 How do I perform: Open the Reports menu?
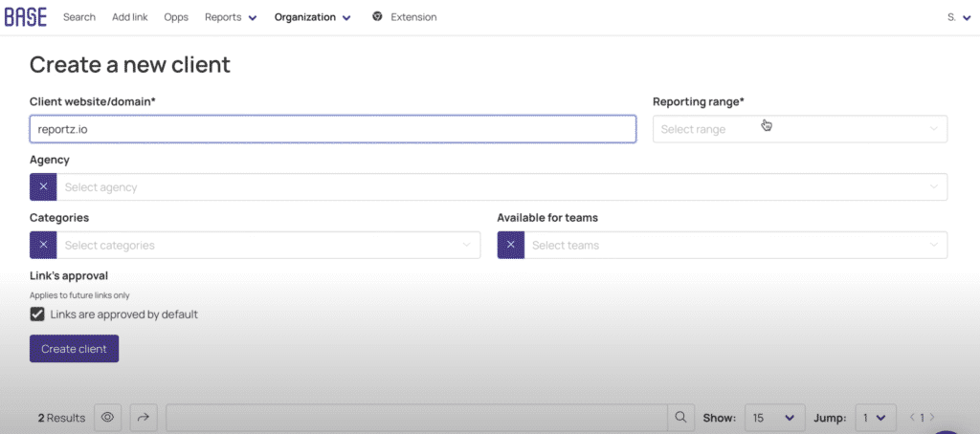pos(231,17)
